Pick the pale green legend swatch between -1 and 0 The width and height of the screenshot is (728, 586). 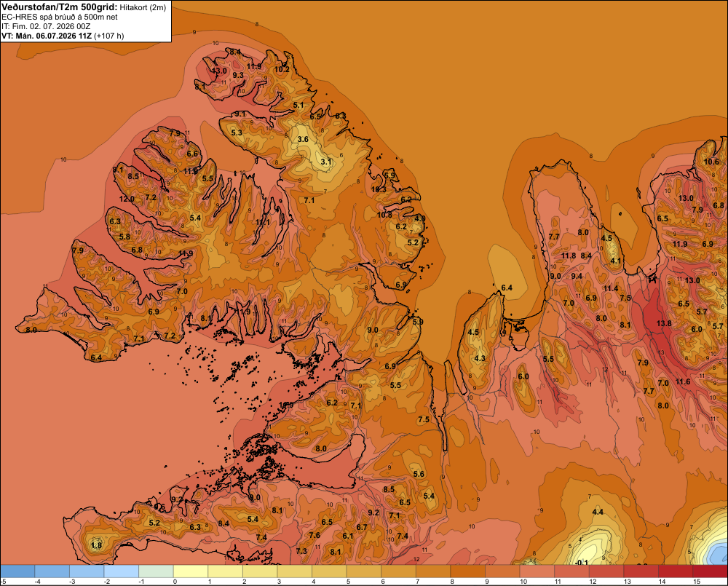(156, 571)
